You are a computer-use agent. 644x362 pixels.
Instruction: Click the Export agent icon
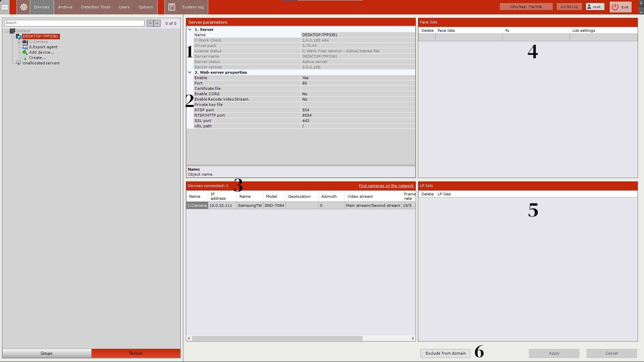coord(25,47)
